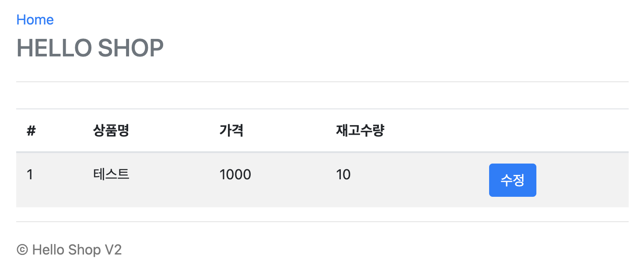644x265 pixels.
Task: Click the # column header
Action: tap(31, 130)
